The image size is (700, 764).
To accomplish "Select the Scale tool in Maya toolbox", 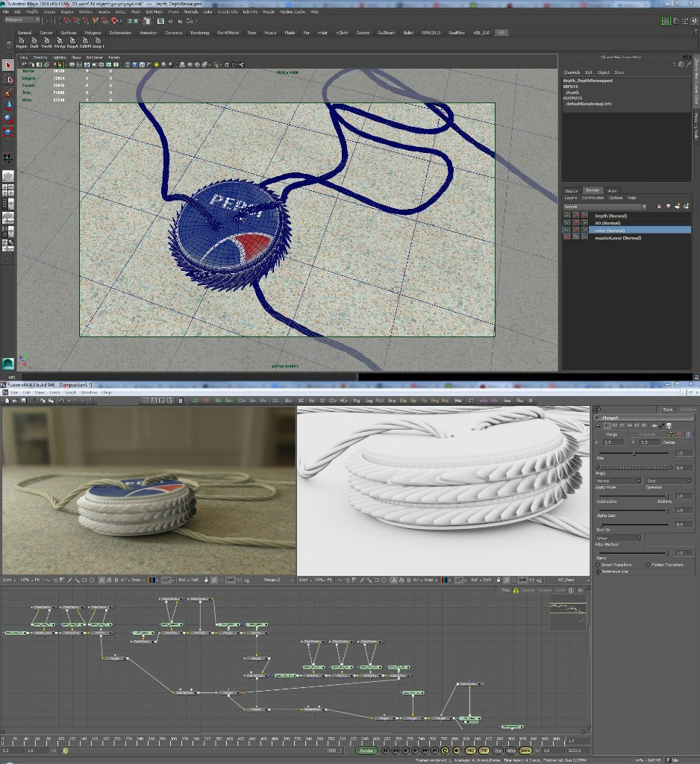I will (x=7, y=132).
